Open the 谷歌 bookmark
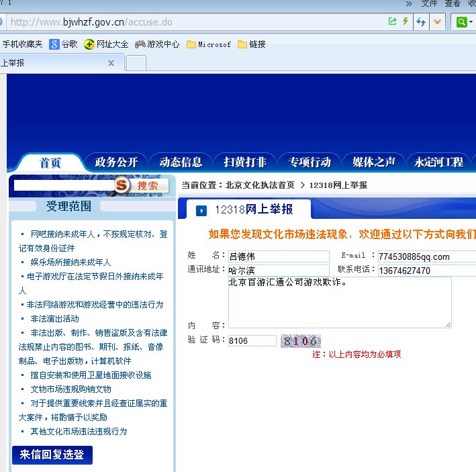Screen dimensions: 476x472 63,44
